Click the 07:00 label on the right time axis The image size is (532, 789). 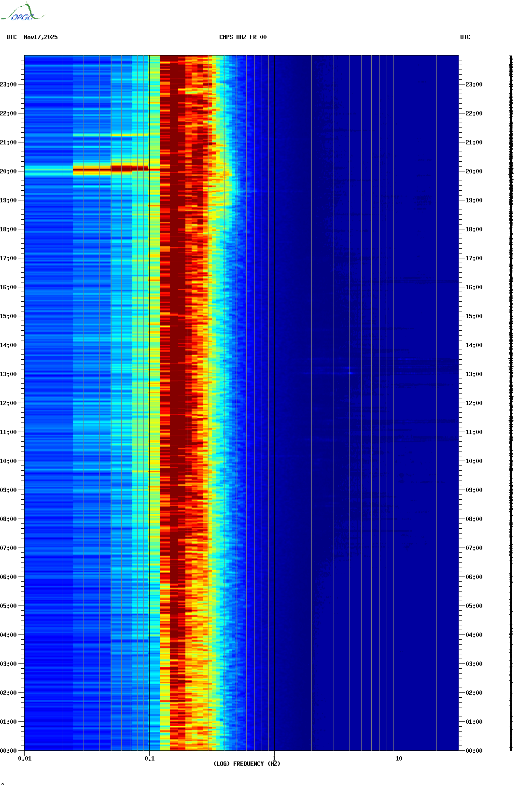pyautogui.click(x=474, y=548)
